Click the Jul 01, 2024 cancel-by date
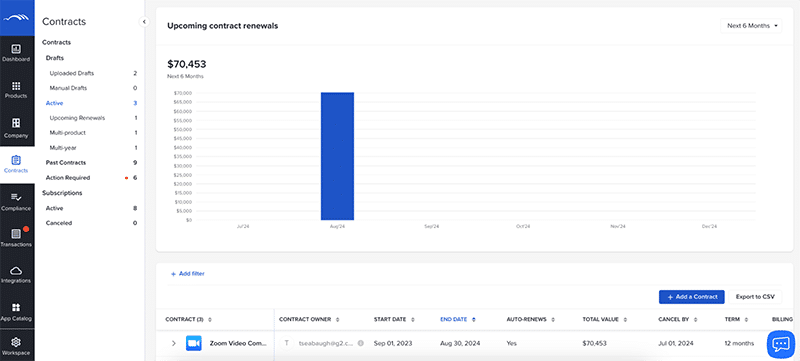The height and width of the screenshot is (361, 800). [x=677, y=343]
